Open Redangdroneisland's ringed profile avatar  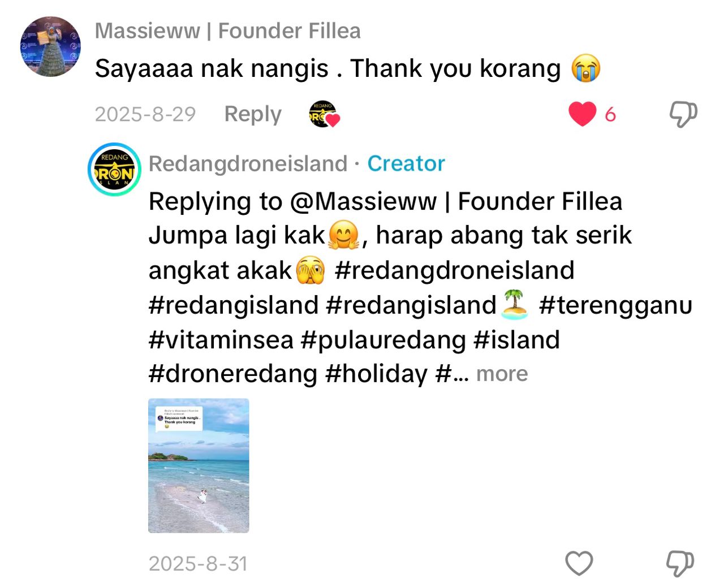click(x=114, y=169)
